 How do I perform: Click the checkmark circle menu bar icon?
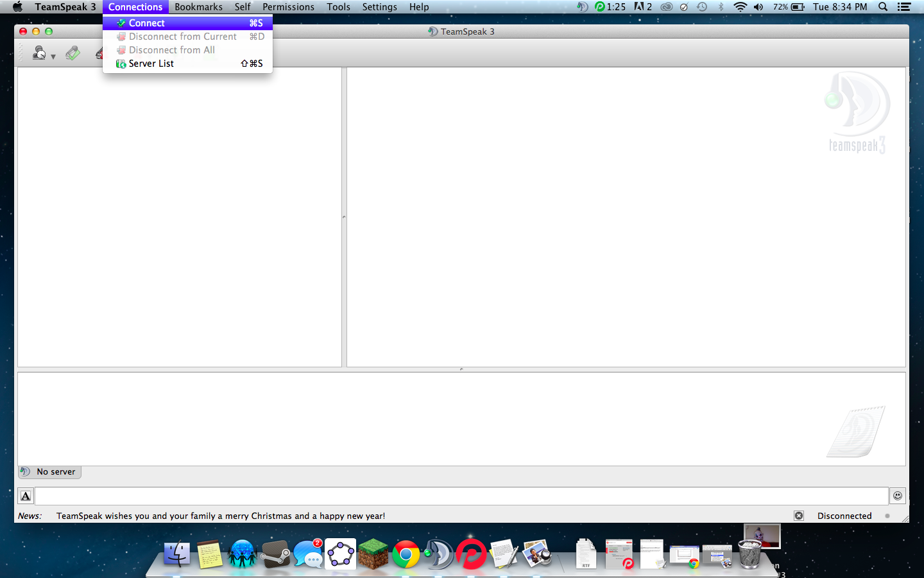(x=684, y=7)
